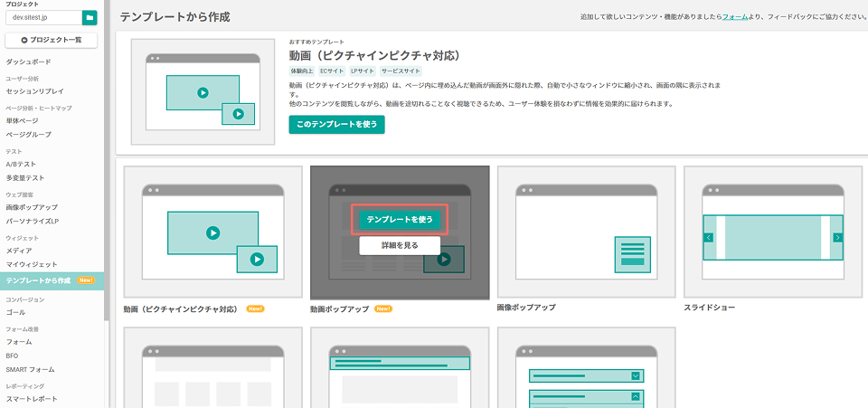Select ページグループ in the sidebar

tap(28, 134)
